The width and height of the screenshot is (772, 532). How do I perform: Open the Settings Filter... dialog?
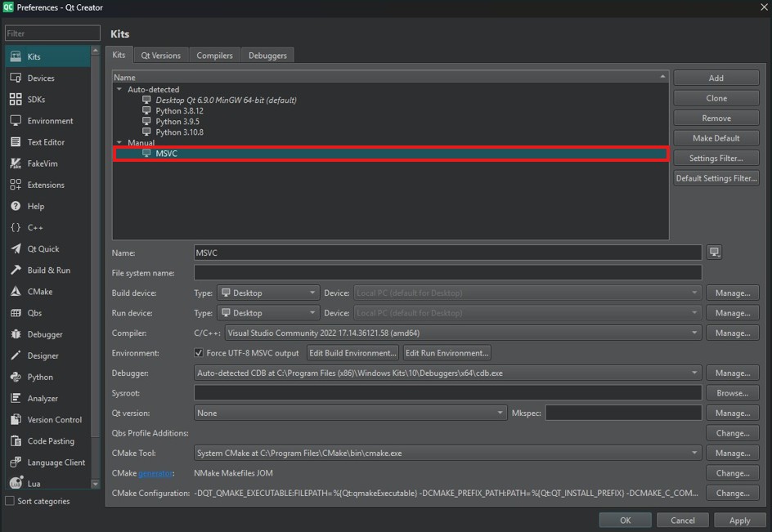pos(716,158)
